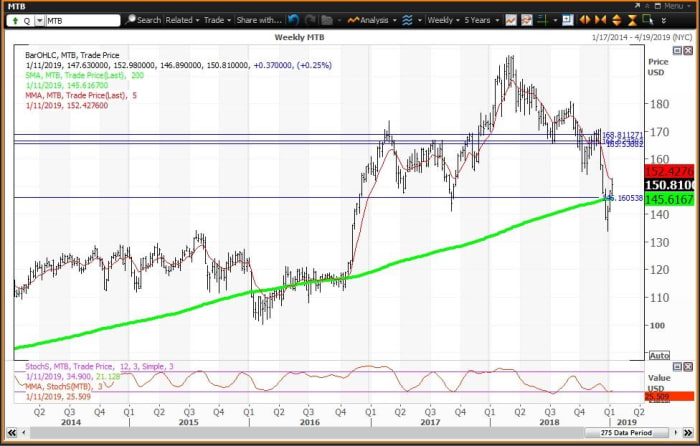Expand the Trade dropdown
The width and height of the screenshot is (700, 446).
(x=218, y=19)
